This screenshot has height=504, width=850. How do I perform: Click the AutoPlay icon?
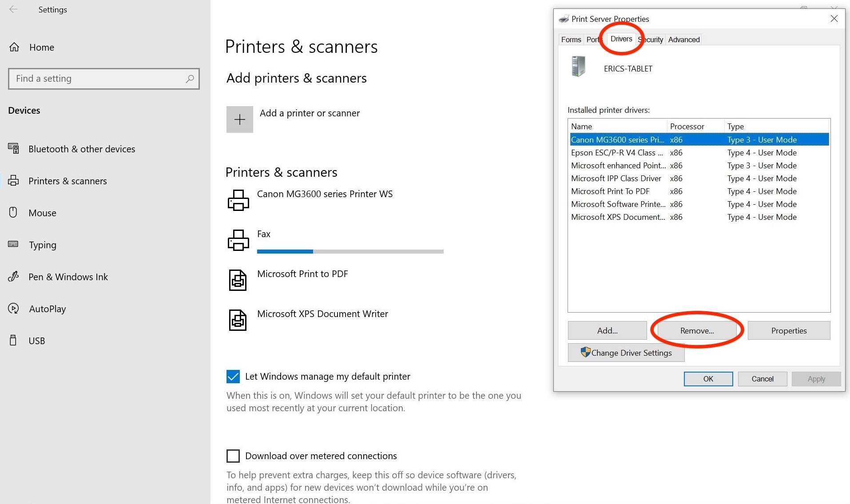[13, 308]
